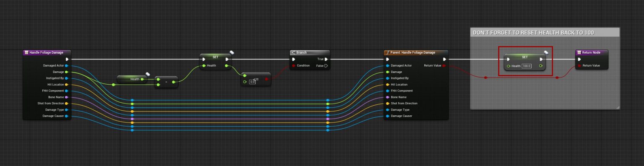This screenshot has height=166, width=644.
Task: Click Damaged Actor output pin on entry node
Action: [67, 65]
